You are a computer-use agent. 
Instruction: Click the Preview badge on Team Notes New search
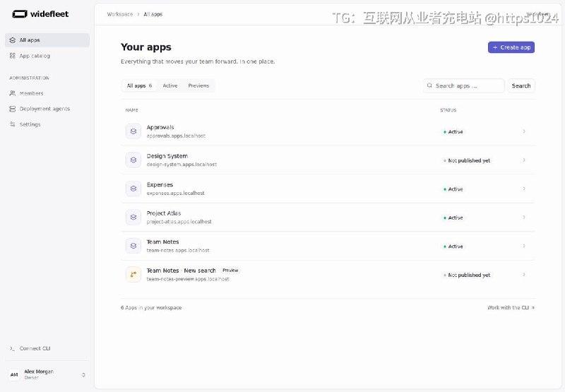pos(230,271)
